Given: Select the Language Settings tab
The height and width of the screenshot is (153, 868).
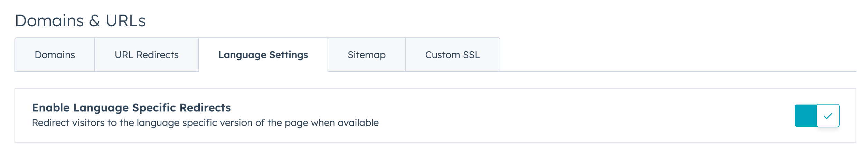Looking at the screenshot, I should click(263, 55).
